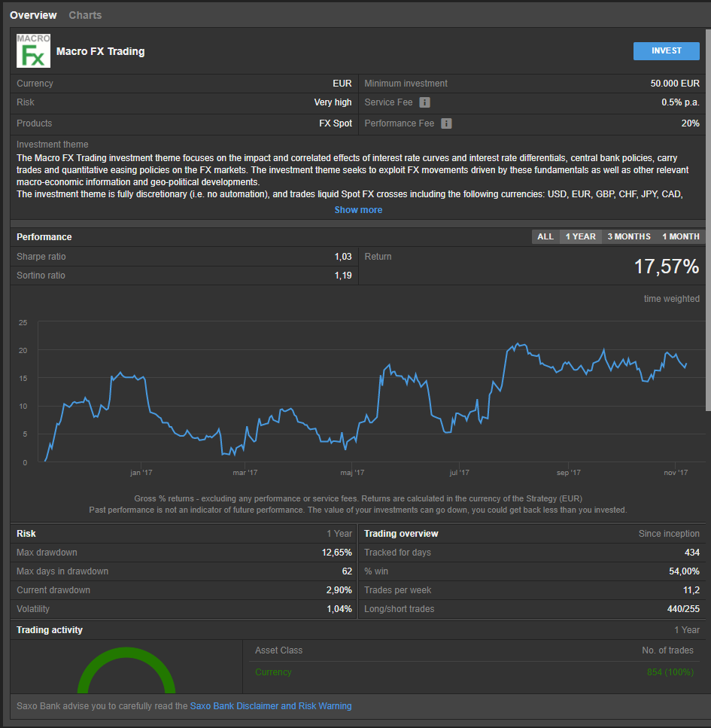Click the Since inception label
This screenshot has height=728, width=711.
(669, 534)
